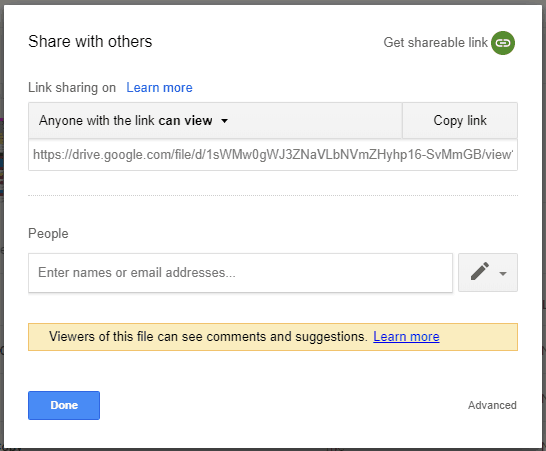The width and height of the screenshot is (546, 451).
Task: Open the small arrow beside the pencil
Action: [502, 273]
